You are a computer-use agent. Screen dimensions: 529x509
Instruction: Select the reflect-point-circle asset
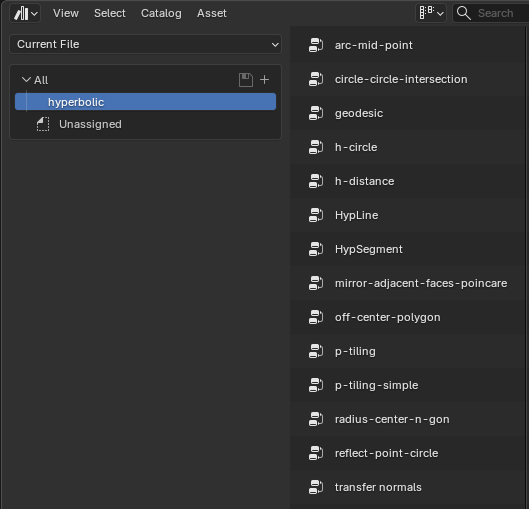[x=408, y=453]
